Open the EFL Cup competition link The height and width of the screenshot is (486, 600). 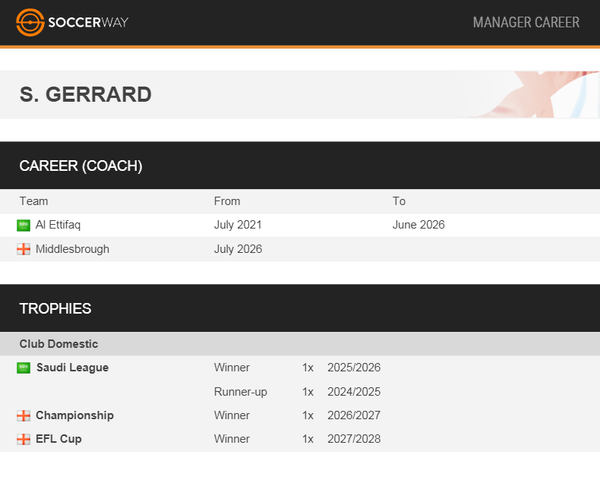[x=59, y=439]
